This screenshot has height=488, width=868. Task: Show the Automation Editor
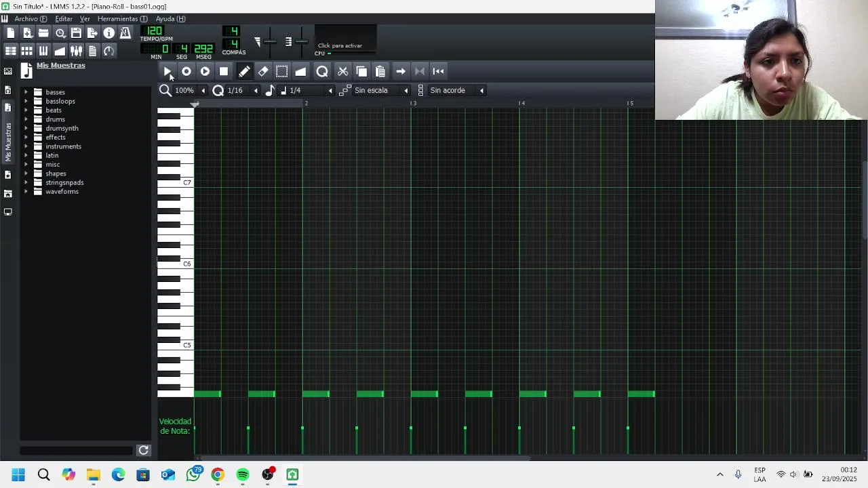pos(60,51)
